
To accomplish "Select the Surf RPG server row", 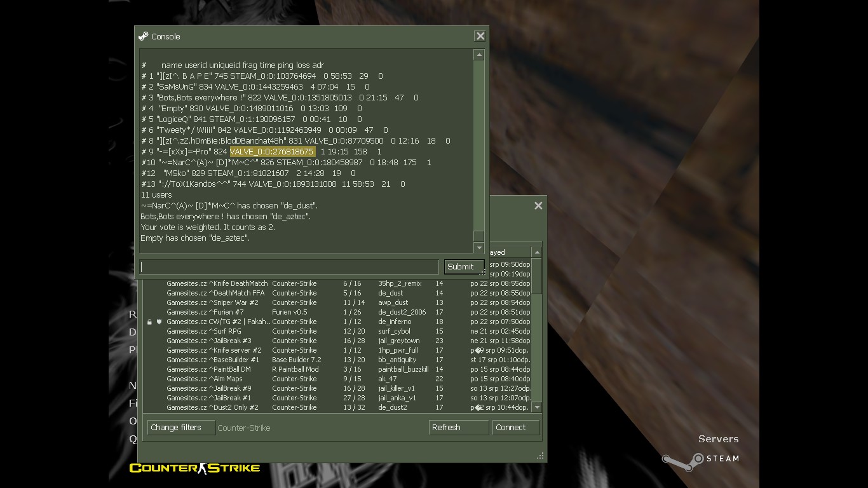I will point(337,331).
